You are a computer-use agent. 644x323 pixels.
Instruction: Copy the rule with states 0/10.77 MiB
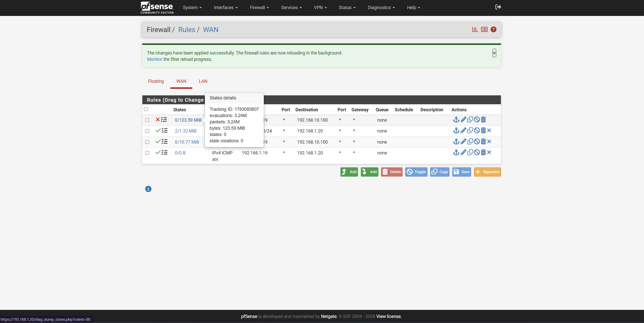[470, 142]
